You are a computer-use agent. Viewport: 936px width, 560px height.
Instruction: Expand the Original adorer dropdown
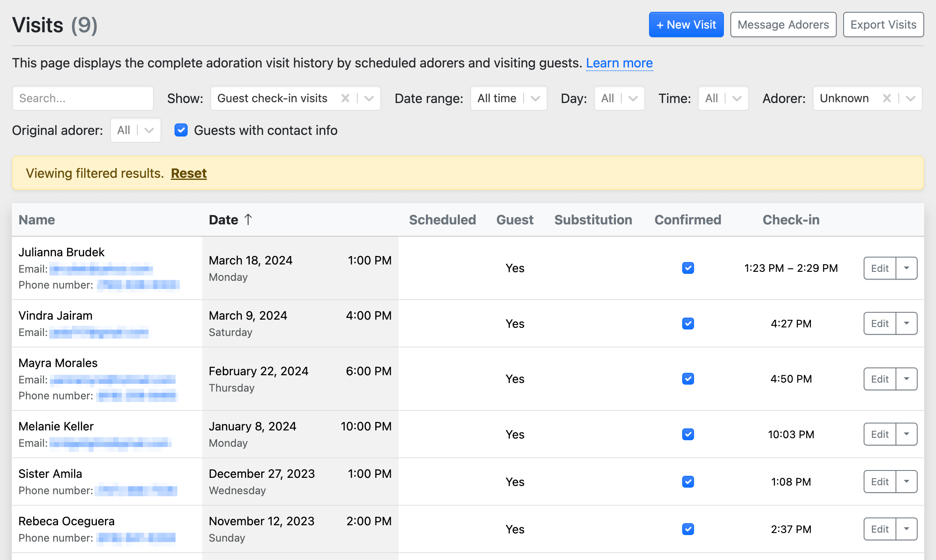point(149,130)
